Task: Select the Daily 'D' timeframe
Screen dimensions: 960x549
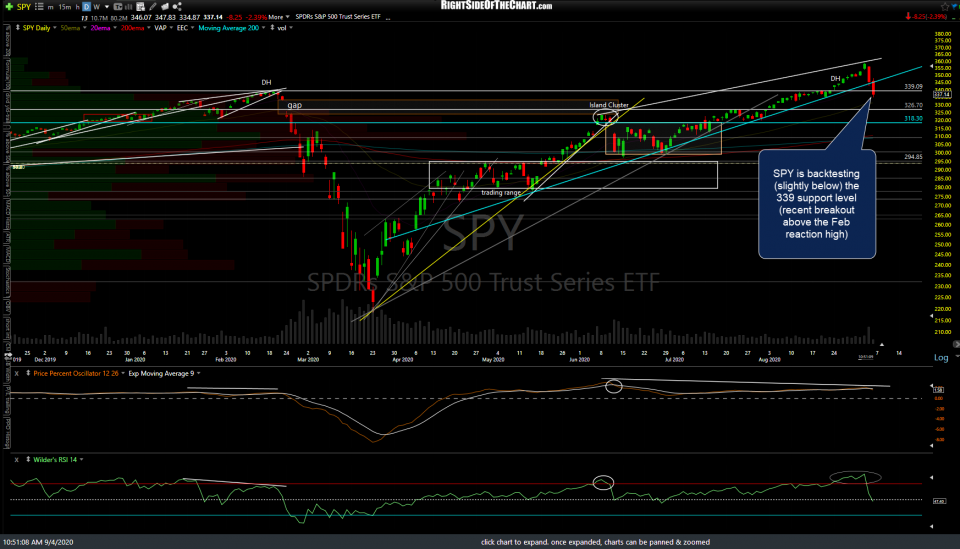Action: (x=86, y=7)
